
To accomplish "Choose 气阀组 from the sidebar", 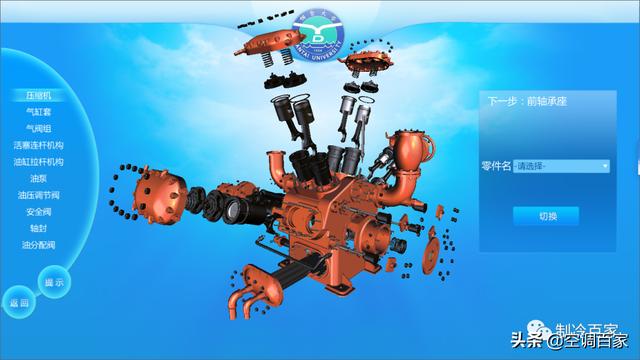I will [x=38, y=129].
